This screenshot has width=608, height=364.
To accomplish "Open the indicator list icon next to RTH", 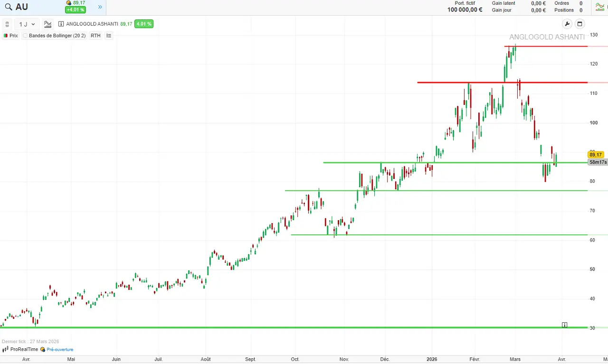I will click(109, 36).
